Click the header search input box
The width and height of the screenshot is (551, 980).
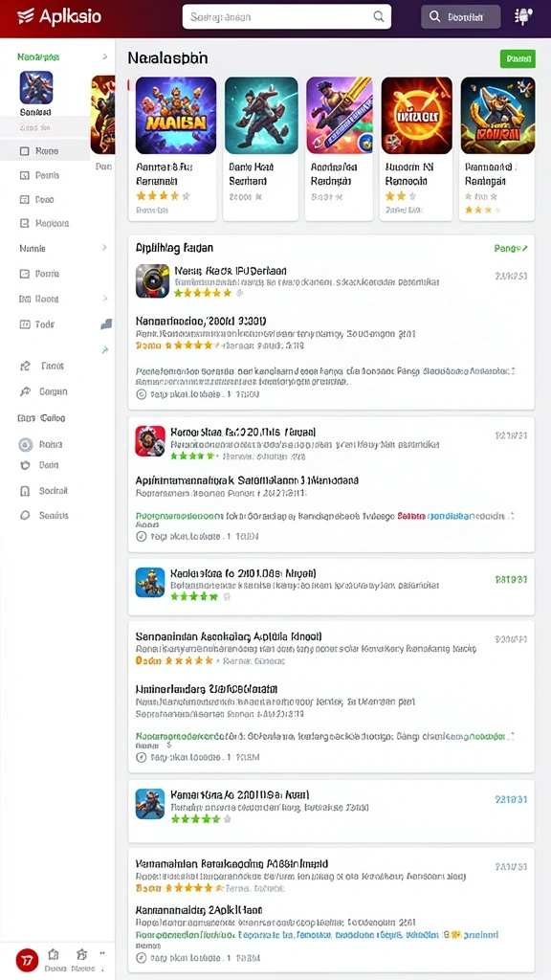(x=287, y=17)
